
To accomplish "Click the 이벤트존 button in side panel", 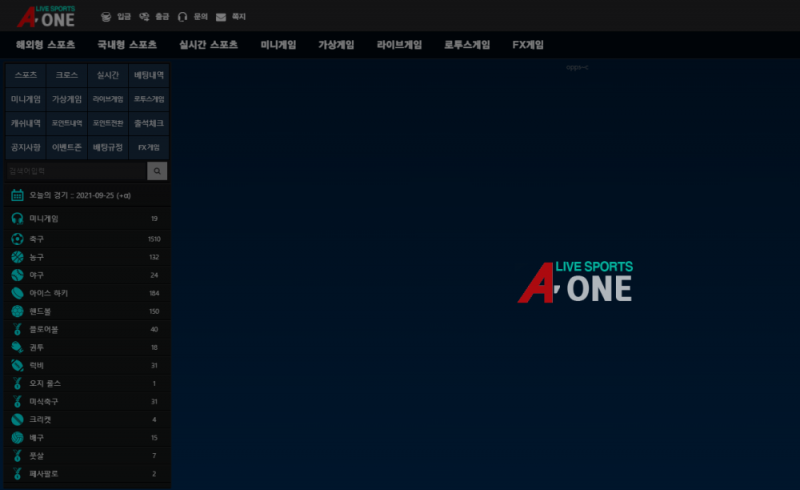I will coord(66,147).
